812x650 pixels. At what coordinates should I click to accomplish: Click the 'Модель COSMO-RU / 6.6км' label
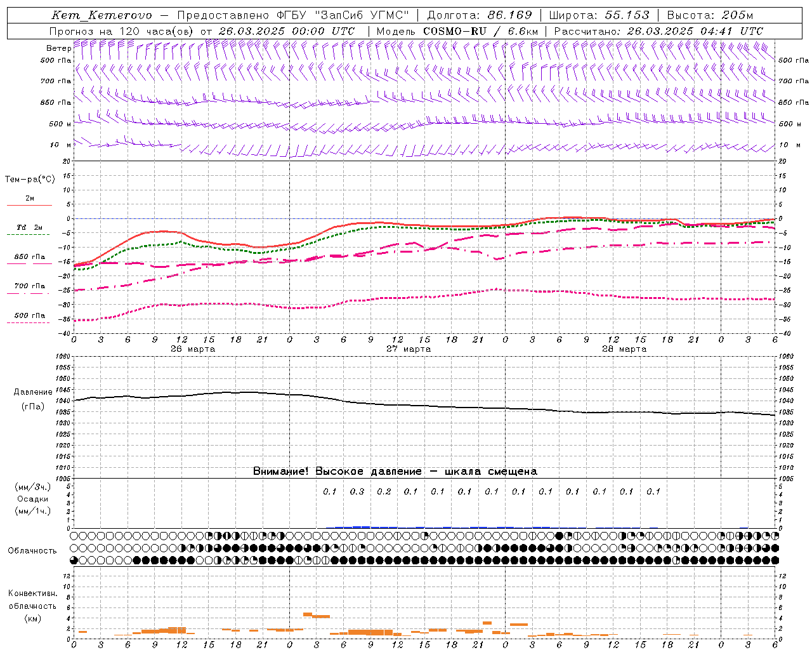(x=457, y=31)
